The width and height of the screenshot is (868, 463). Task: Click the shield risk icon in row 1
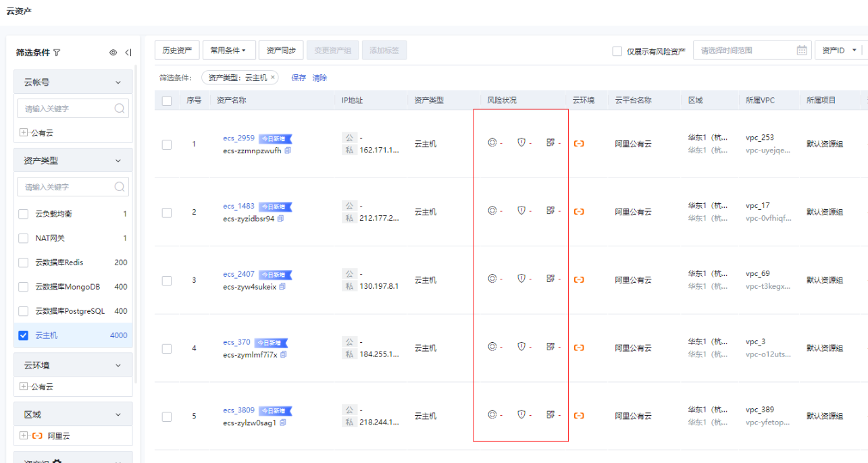coord(521,142)
